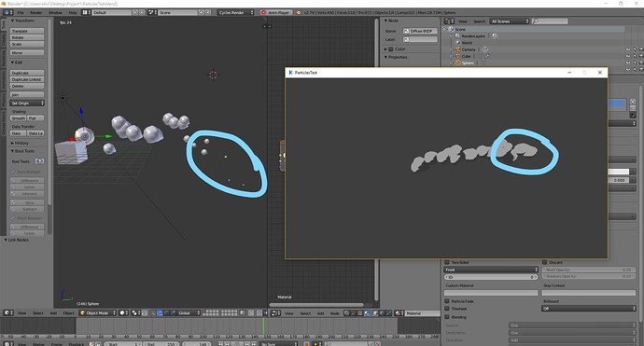Click the Anim Player red stop icon
The image size is (644, 346).
[263, 12]
